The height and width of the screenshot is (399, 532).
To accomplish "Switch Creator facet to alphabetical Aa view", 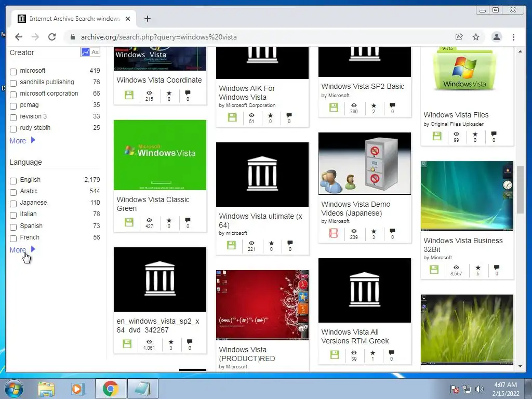I will 96,52.
